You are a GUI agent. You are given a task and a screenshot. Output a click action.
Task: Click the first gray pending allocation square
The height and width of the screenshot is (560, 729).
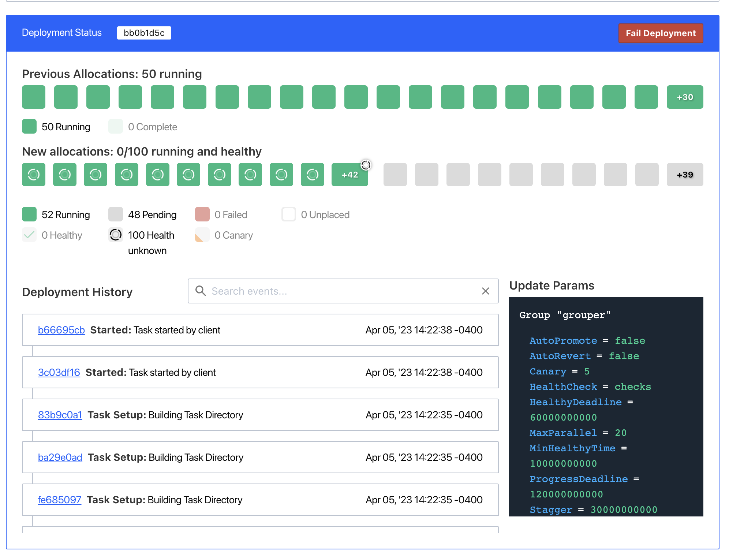(395, 175)
